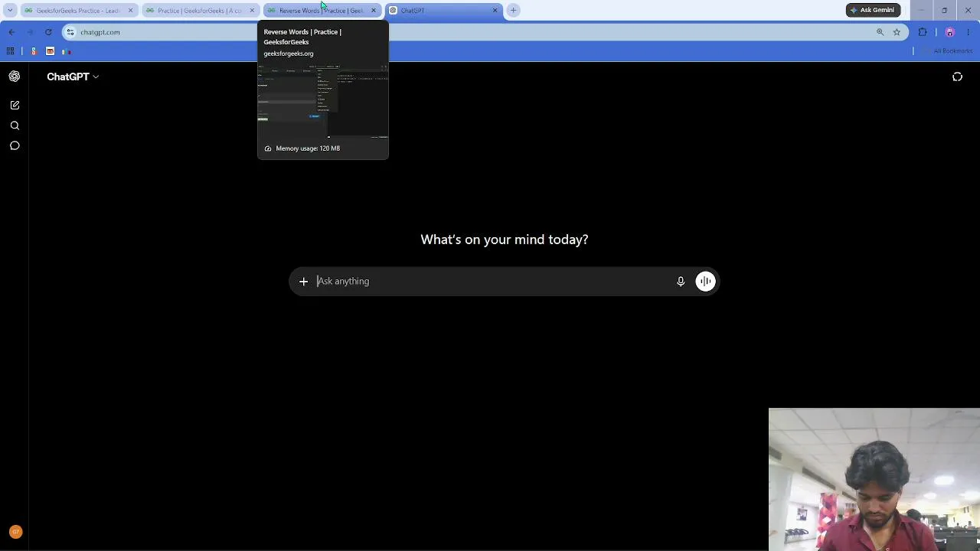Bookmark this page with the star icon
The width and height of the screenshot is (980, 551).
[897, 32]
